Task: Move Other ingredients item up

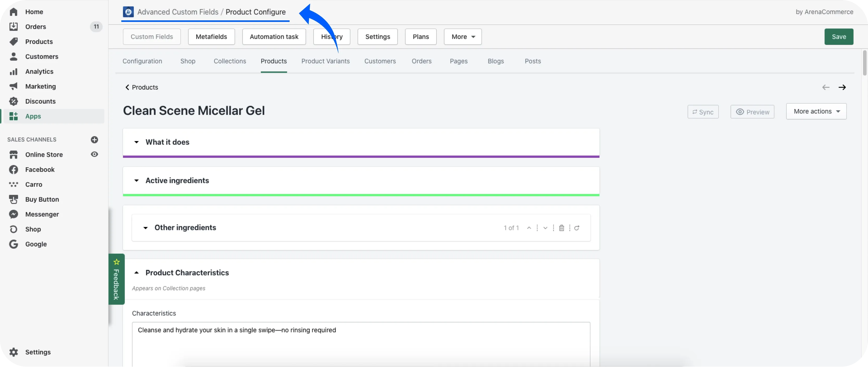Action: [x=529, y=228]
